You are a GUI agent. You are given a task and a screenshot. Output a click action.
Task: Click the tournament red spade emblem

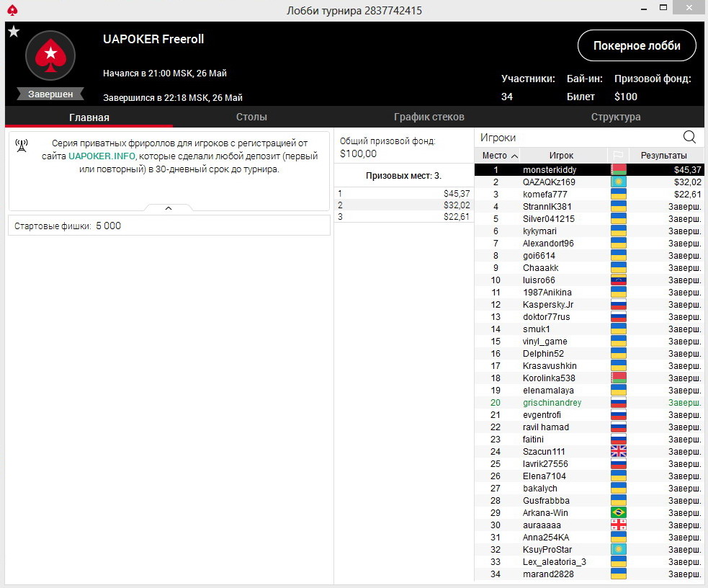50,56
